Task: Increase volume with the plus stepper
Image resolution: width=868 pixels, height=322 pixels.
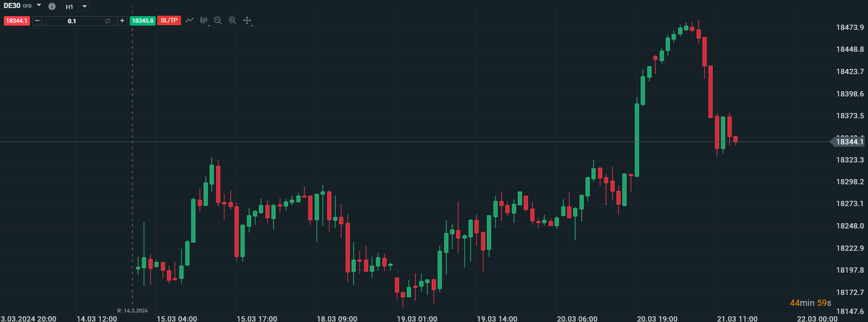Action: (x=122, y=21)
